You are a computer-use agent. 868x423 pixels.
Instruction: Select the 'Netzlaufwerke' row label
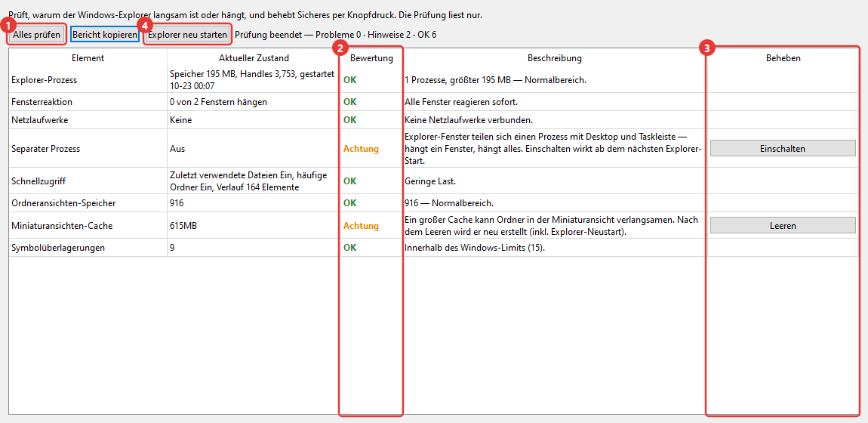pos(39,120)
